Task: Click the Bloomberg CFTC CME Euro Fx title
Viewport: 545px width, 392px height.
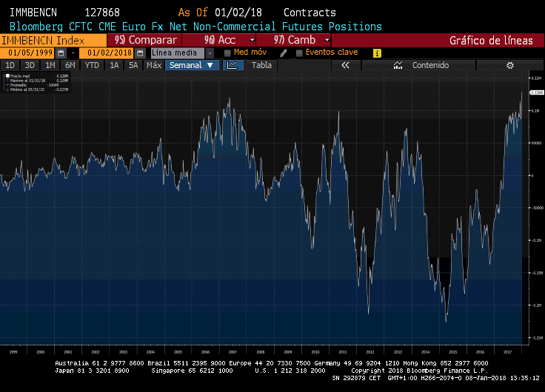Action: pyautogui.click(x=195, y=27)
